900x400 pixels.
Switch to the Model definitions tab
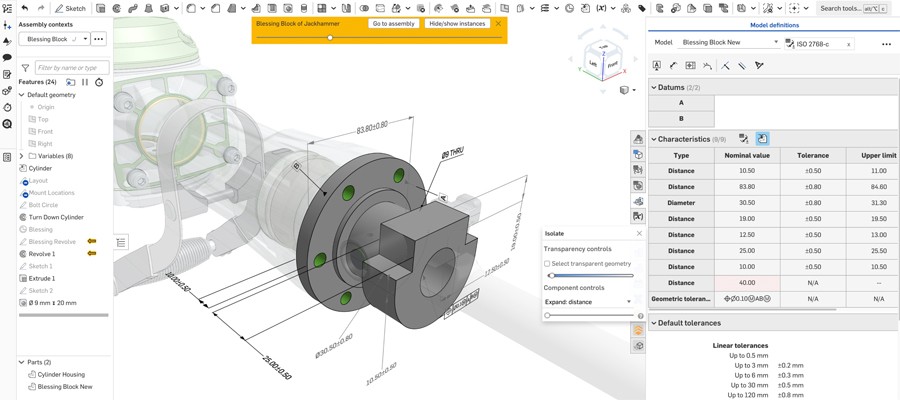774,25
